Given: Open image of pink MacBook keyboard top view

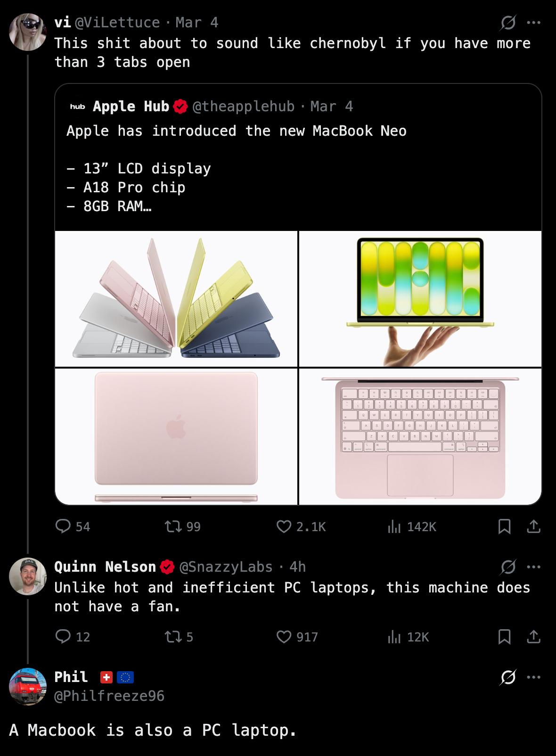Looking at the screenshot, I should tap(420, 436).
